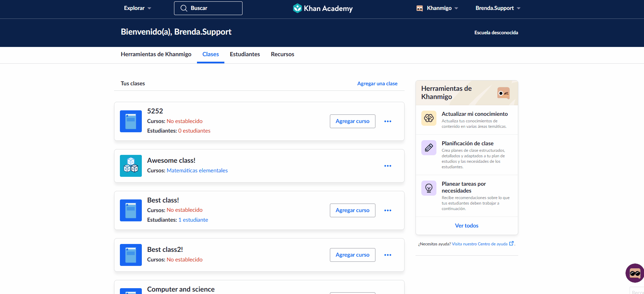Click Ver todos link
644x294 pixels.
pyautogui.click(x=467, y=225)
